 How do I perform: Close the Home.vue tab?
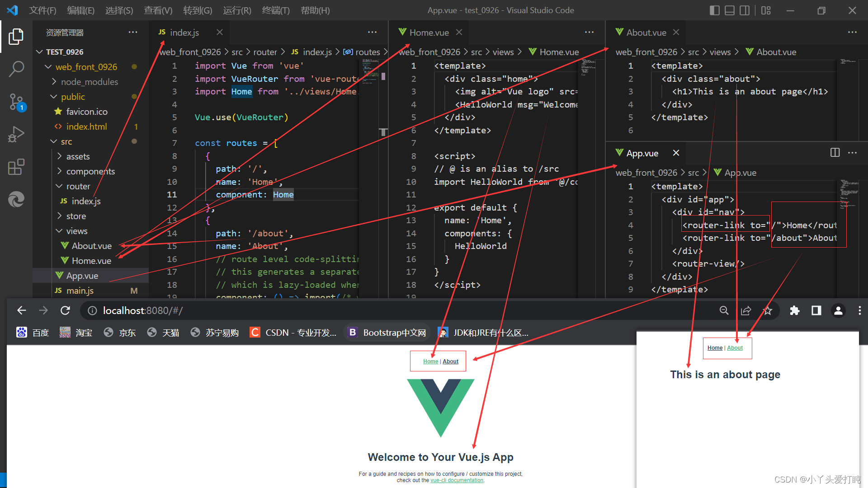[459, 32]
